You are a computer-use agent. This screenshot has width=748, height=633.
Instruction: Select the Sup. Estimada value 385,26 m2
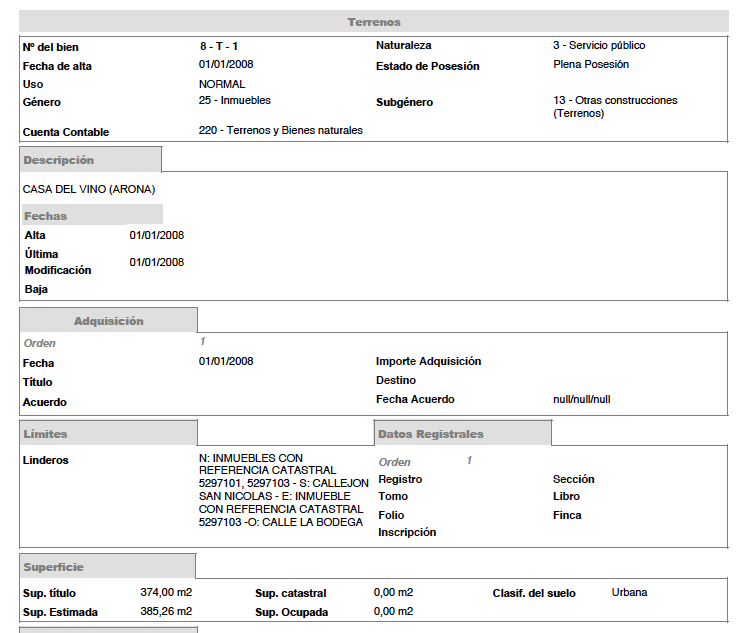click(x=166, y=611)
